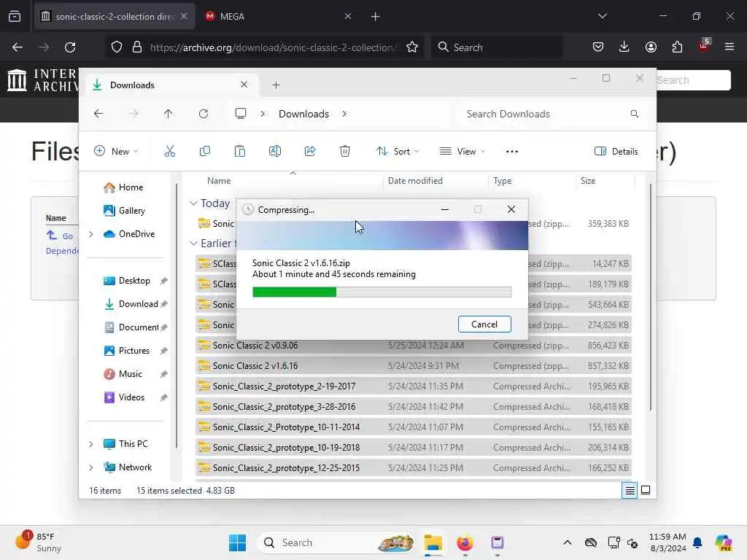
Task: Click the Rename icon in Explorer toolbar
Action: pyautogui.click(x=275, y=152)
